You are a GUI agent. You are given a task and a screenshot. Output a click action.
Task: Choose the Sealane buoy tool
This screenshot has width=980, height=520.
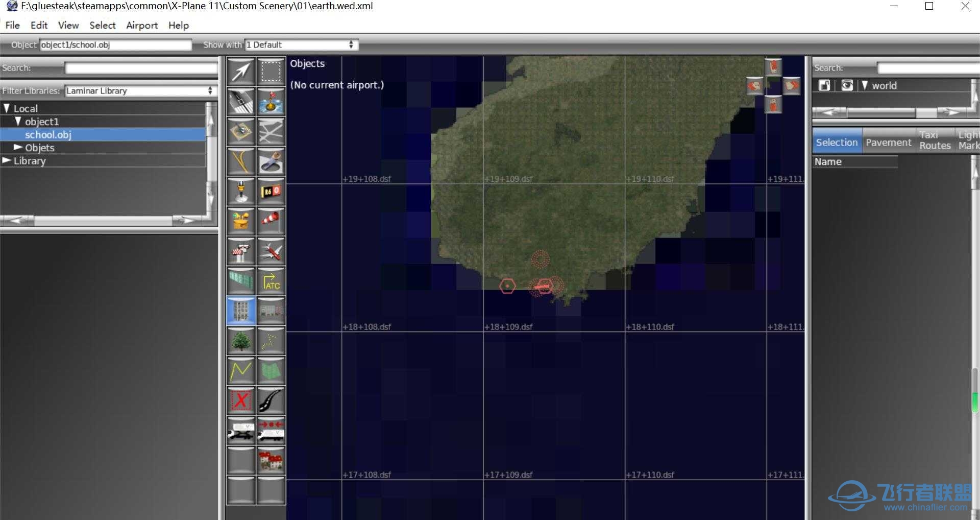click(x=271, y=102)
